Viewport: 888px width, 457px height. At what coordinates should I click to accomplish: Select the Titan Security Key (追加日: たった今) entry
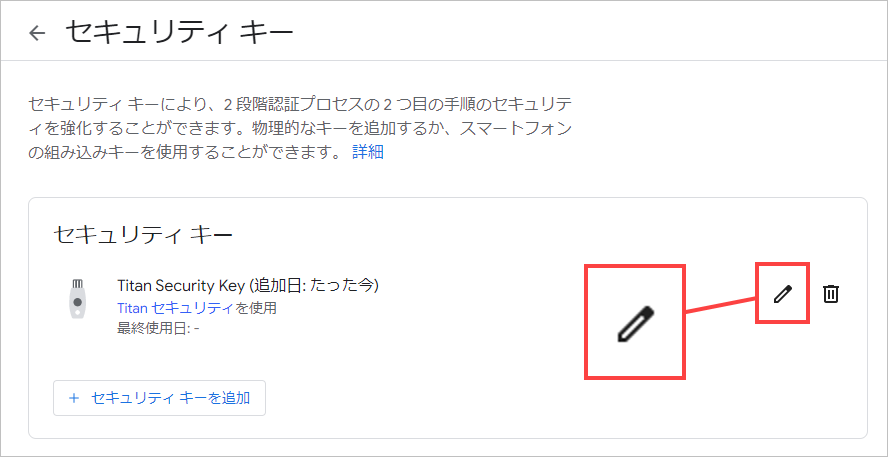coord(247,285)
